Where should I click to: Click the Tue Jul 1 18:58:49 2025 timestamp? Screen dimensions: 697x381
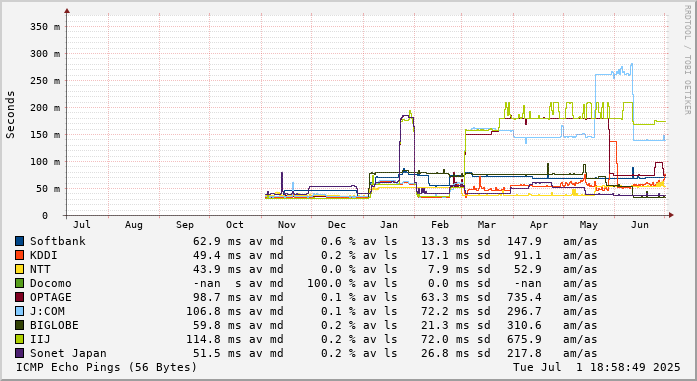597,367
